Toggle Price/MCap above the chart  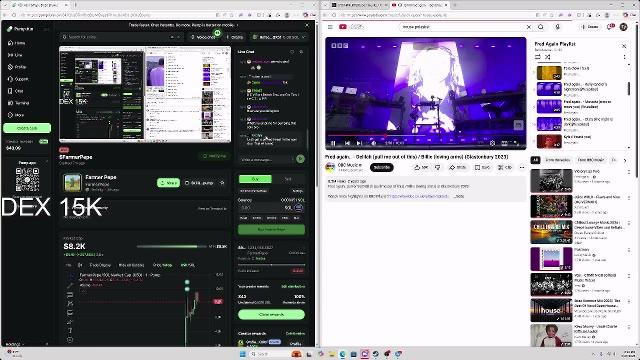pos(162,265)
